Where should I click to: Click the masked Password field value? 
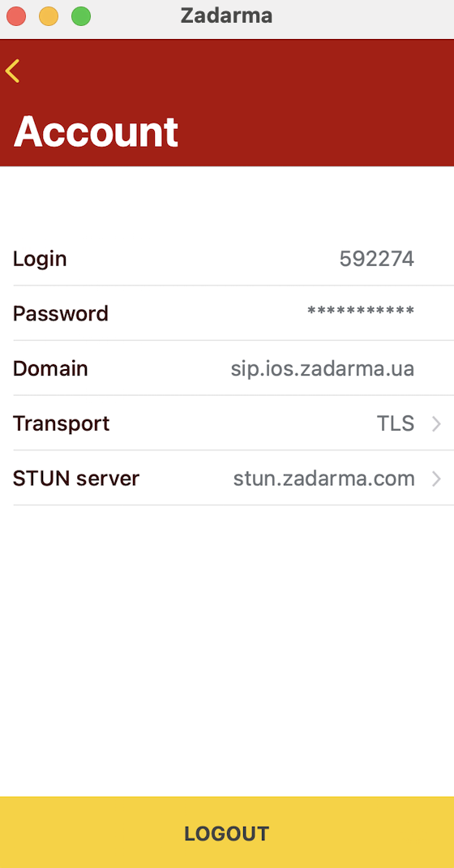(361, 312)
